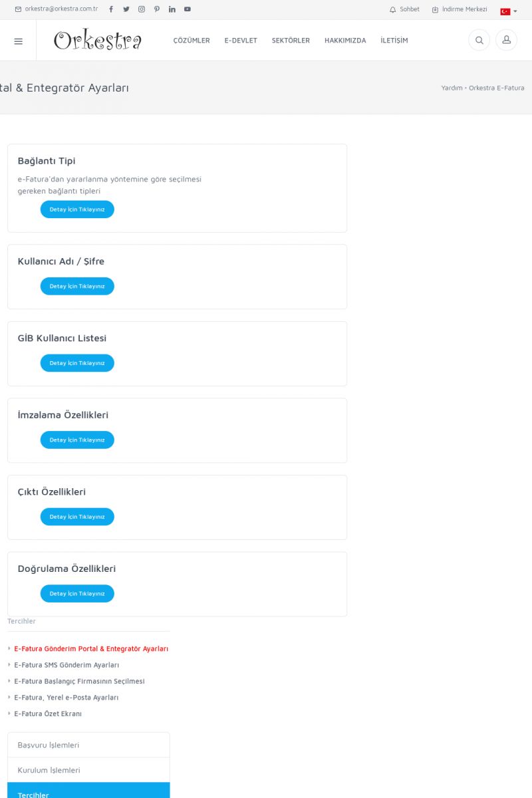Visit the Instagram profile icon

[142, 9]
